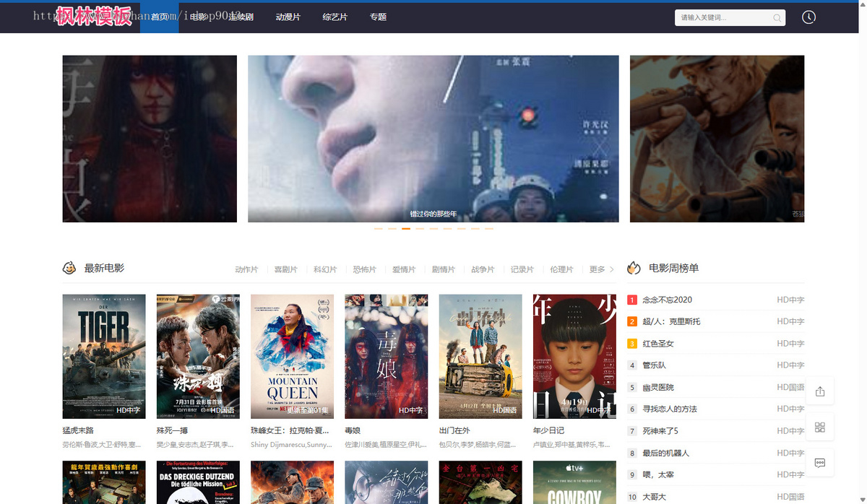867x504 pixels.
Task: Click the 最新电影 section face icon
Action: coord(69,268)
